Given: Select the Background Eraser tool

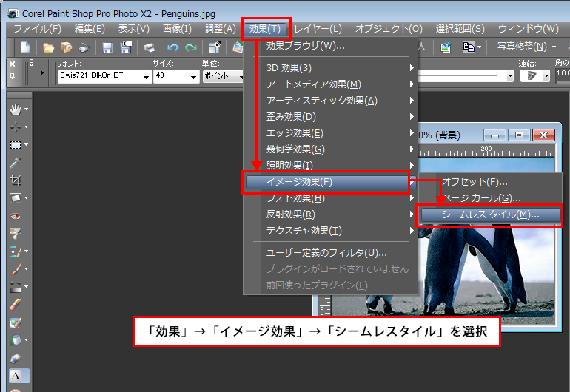Looking at the screenshot, I should [x=16, y=322].
